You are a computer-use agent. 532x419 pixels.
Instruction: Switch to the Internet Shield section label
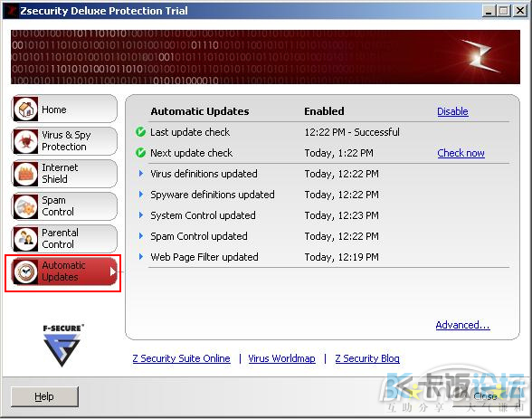pos(60,174)
